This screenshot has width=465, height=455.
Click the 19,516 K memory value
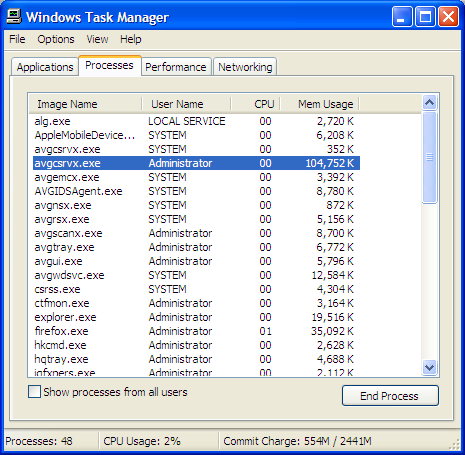click(332, 317)
